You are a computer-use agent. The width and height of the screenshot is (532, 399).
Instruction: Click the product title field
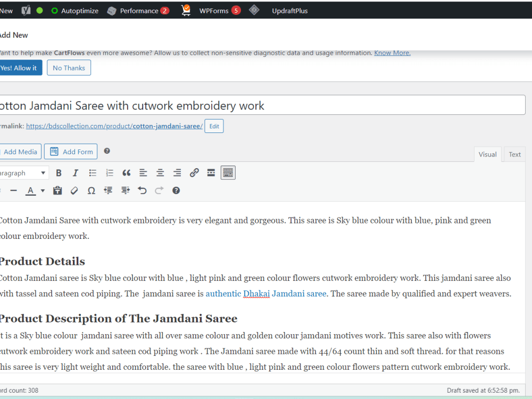pyautogui.click(x=262, y=105)
